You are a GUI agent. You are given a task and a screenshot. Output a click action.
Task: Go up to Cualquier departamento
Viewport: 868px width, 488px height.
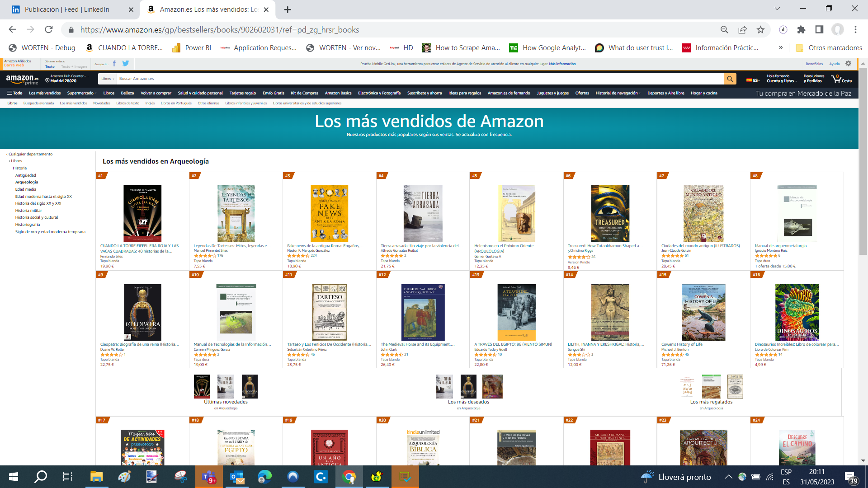tap(29, 154)
